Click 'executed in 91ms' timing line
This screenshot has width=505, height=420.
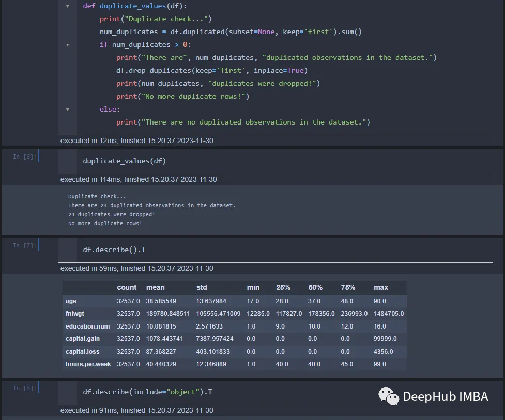(x=137, y=410)
